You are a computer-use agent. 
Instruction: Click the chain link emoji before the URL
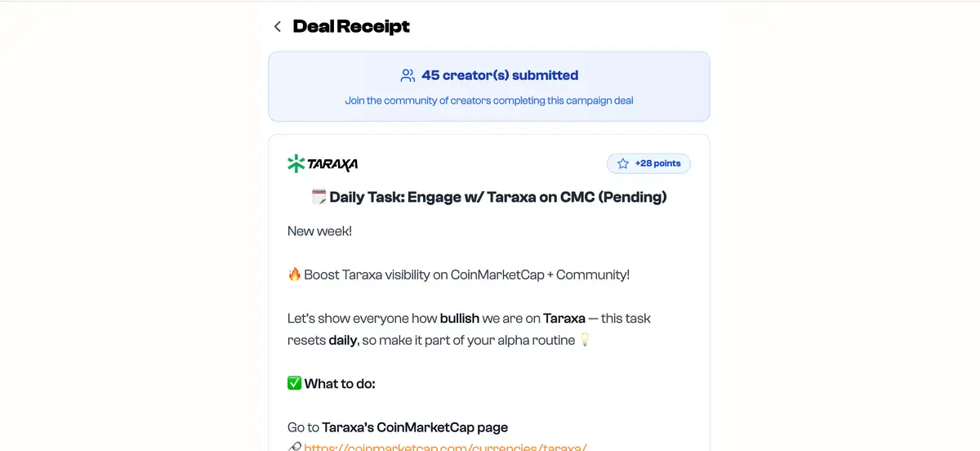coord(294,447)
